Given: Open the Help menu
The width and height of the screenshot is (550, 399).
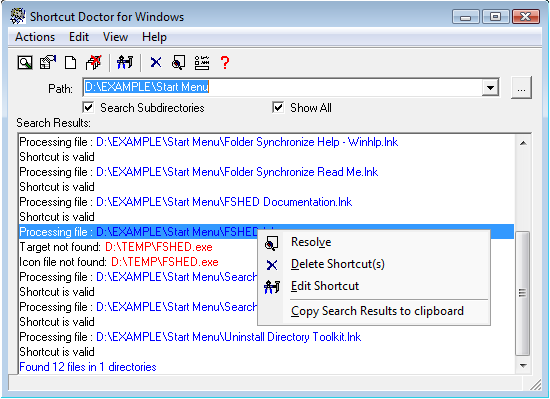Looking at the screenshot, I should click(x=154, y=37).
